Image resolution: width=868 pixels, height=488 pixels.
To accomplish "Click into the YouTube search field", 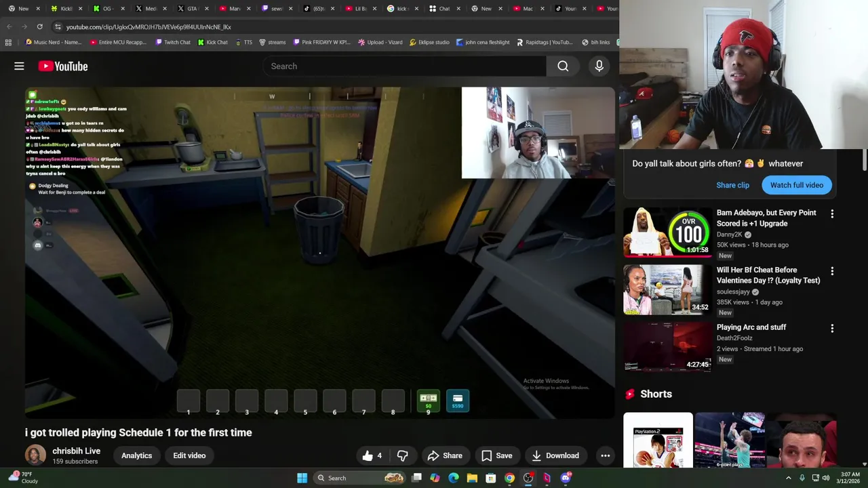I will pyautogui.click(x=404, y=66).
